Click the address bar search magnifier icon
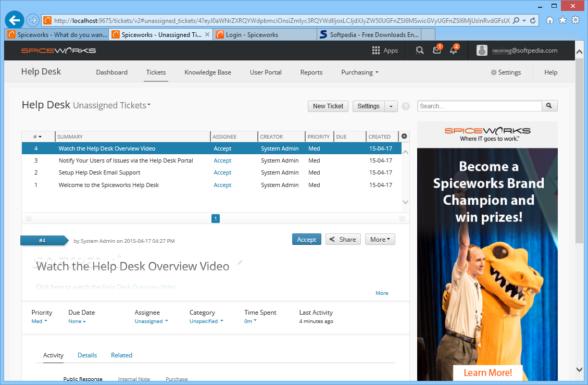The width and height of the screenshot is (588, 385). click(x=516, y=20)
